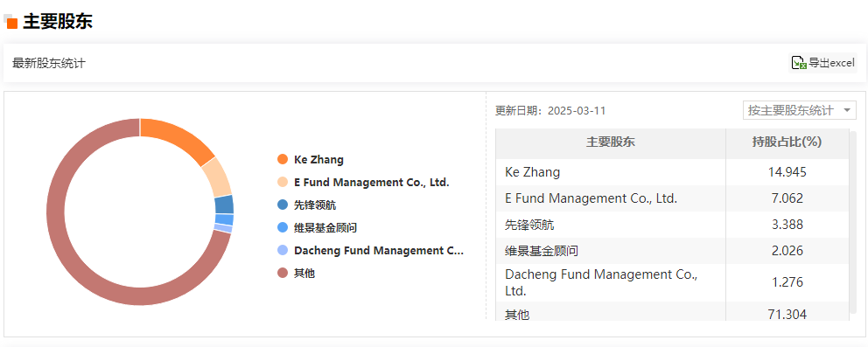868x347 pixels.
Task: Toggle the 其他 legend dot
Action: pos(283,273)
